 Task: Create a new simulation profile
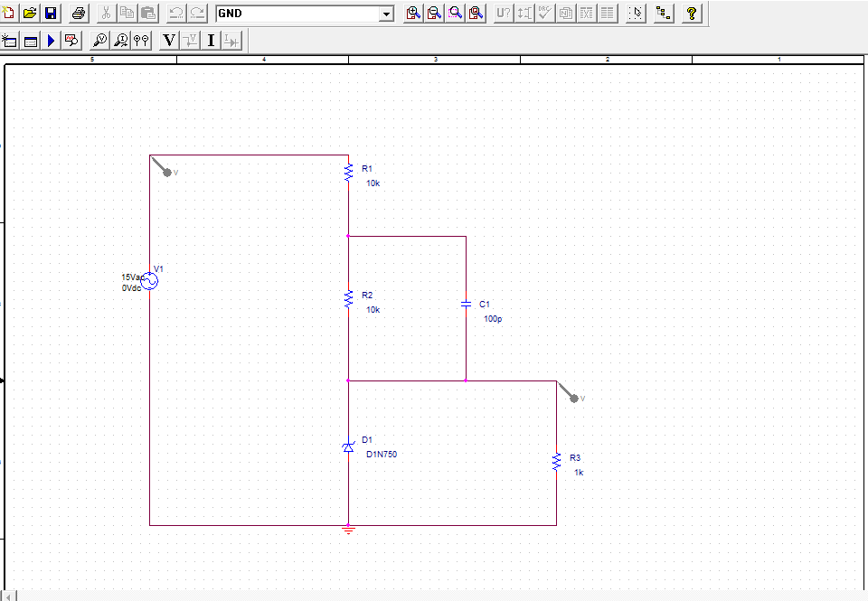tap(9, 41)
